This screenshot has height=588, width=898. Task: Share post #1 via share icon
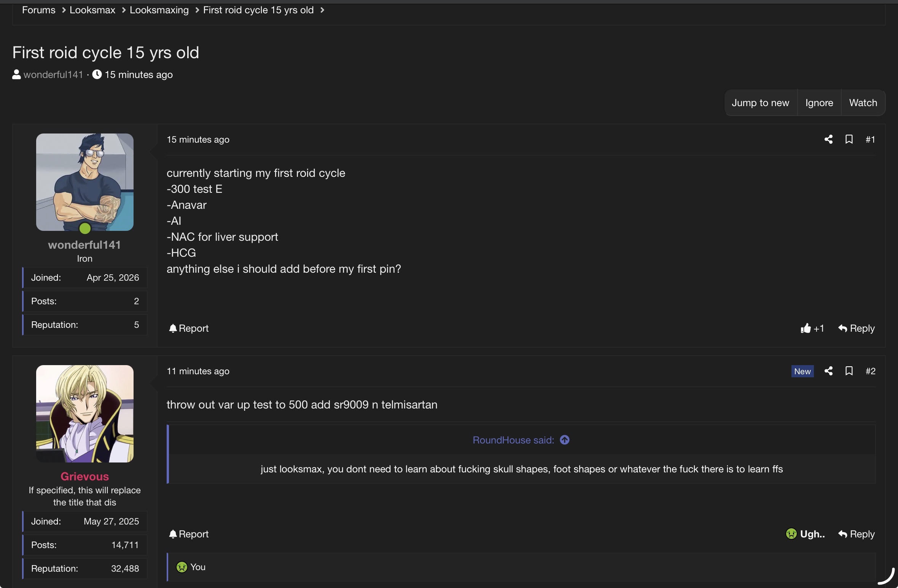[828, 140]
